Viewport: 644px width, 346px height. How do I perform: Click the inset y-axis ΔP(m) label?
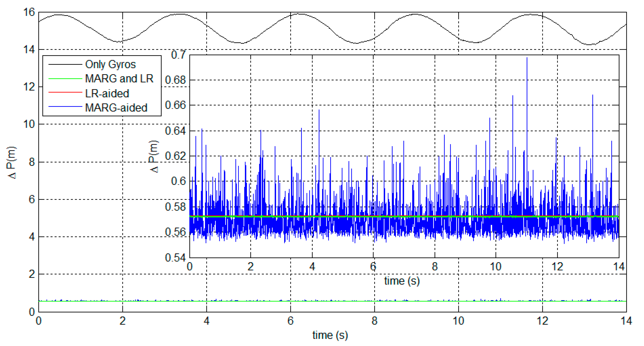154,157
